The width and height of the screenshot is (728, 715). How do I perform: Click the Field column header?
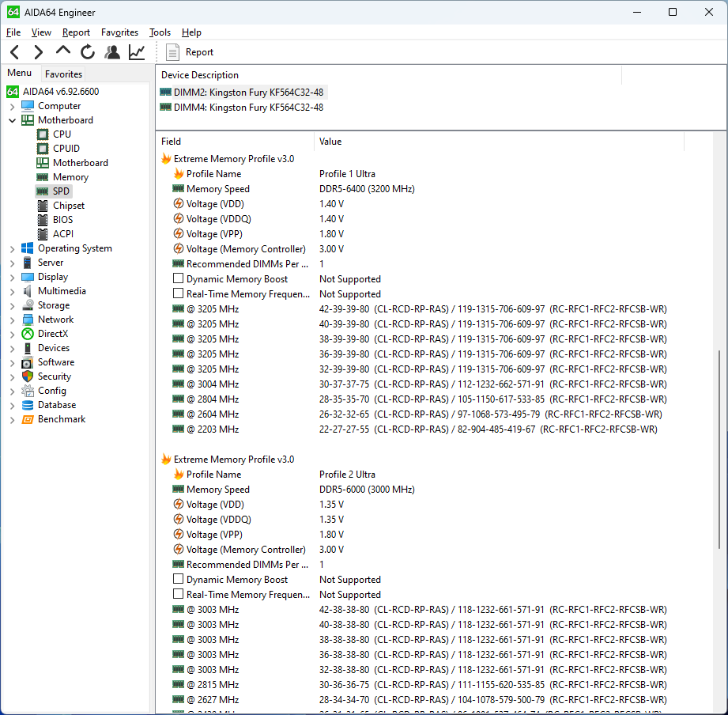tap(236, 142)
